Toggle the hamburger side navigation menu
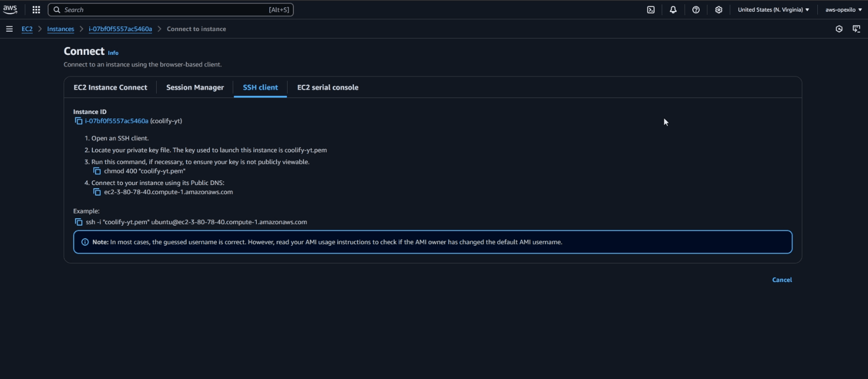 pyautogui.click(x=9, y=29)
